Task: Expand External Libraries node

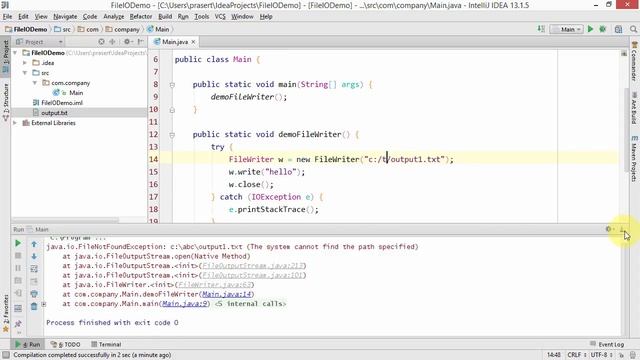Action: pos(15,123)
